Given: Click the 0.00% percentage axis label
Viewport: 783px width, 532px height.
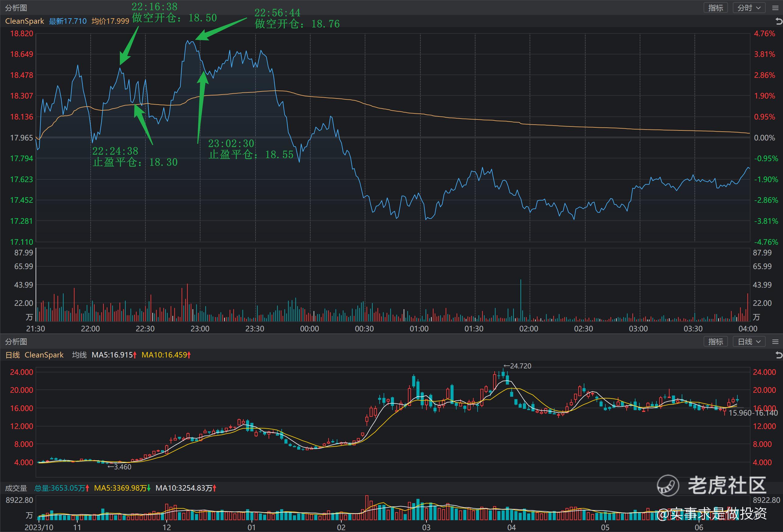Looking at the screenshot, I should [x=764, y=138].
